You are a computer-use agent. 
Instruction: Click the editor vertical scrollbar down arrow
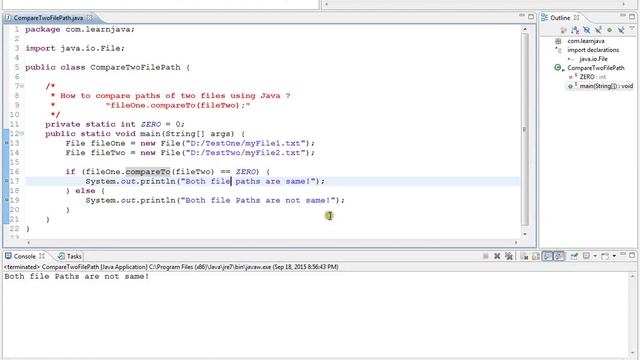(x=524, y=234)
